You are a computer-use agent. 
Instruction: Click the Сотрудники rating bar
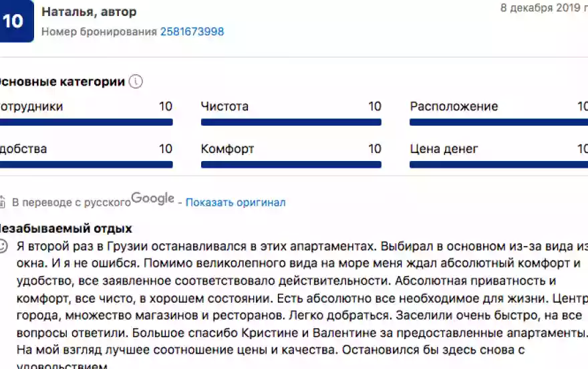pyautogui.click(x=86, y=122)
